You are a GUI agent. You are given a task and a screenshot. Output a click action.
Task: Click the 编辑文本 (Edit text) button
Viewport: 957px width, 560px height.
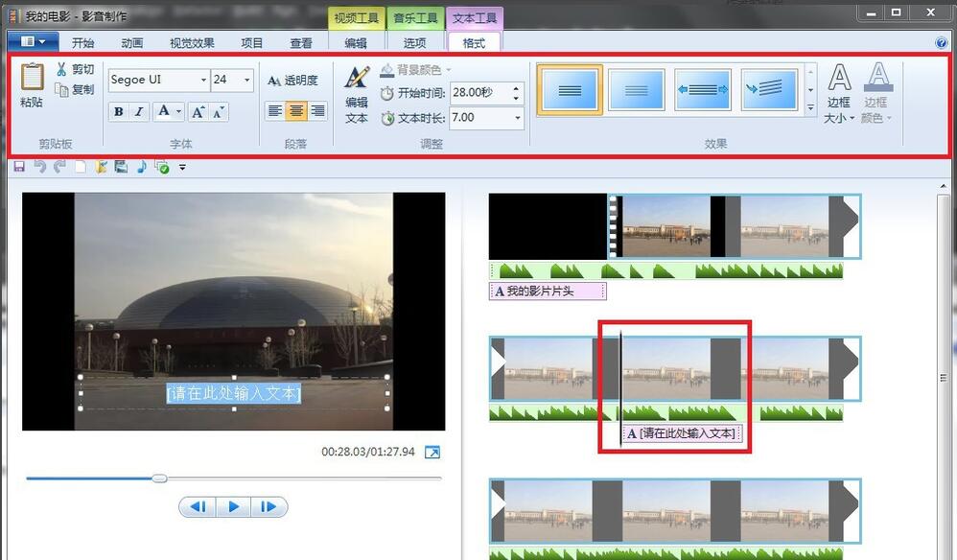(x=357, y=95)
